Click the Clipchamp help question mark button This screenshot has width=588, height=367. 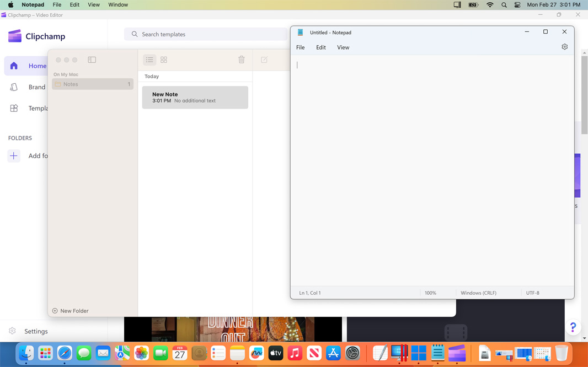[573, 327]
